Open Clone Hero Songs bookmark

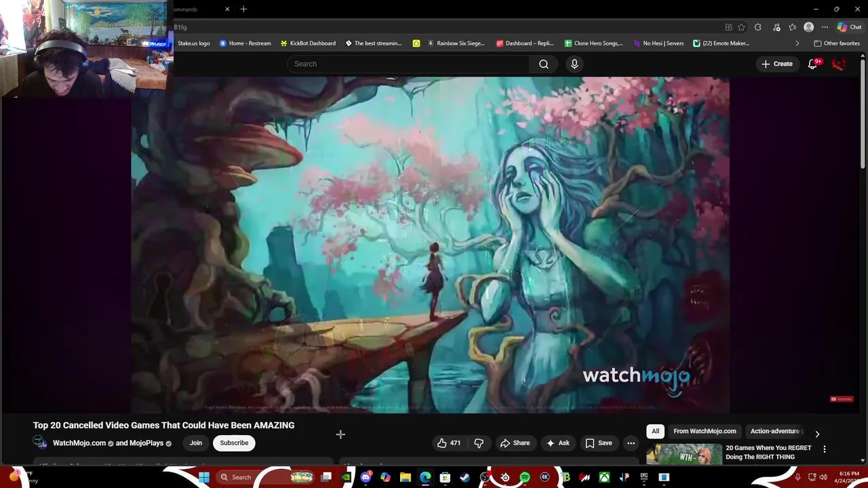click(x=593, y=43)
